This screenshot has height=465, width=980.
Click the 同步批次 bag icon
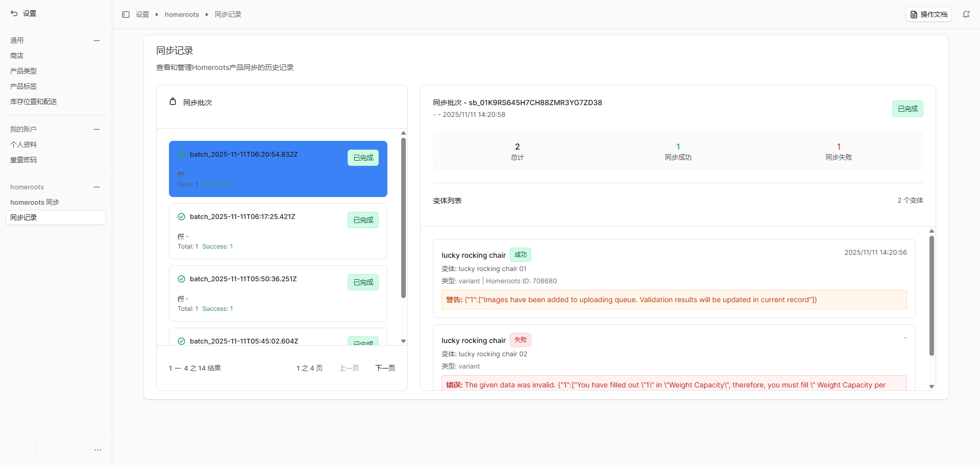(x=173, y=102)
